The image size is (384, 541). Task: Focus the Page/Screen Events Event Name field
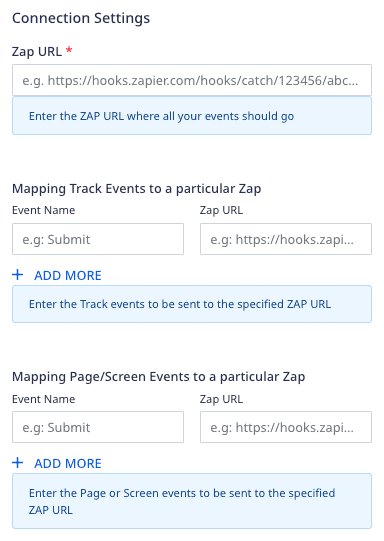[x=98, y=427]
